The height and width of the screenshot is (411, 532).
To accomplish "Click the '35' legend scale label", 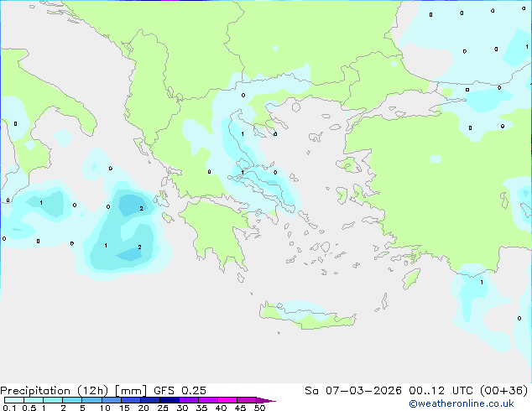I will click(x=201, y=408).
